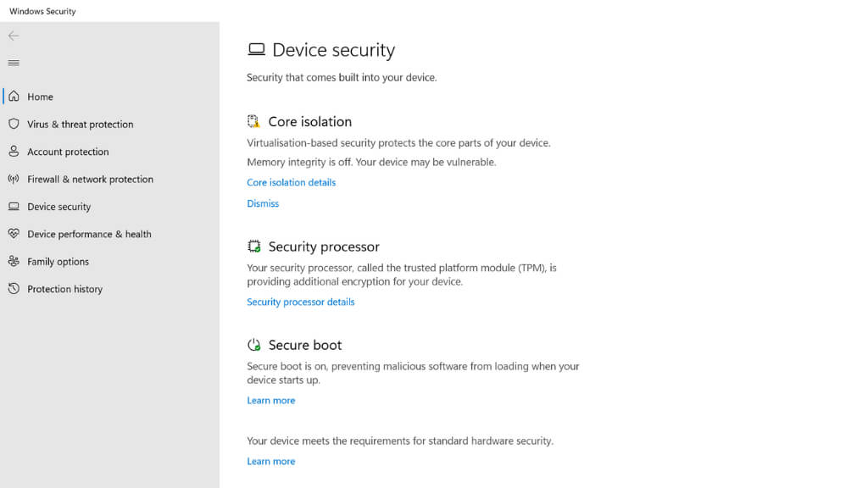Click Learn more under Secure boot
Screen dimensions: 868x488
pyautogui.click(x=270, y=400)
